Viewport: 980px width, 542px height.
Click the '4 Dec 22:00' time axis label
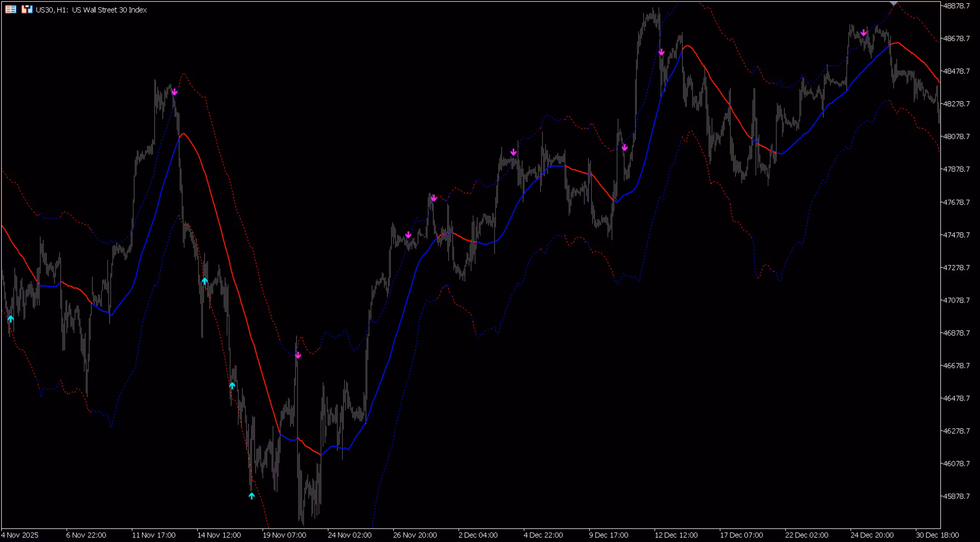543,535
